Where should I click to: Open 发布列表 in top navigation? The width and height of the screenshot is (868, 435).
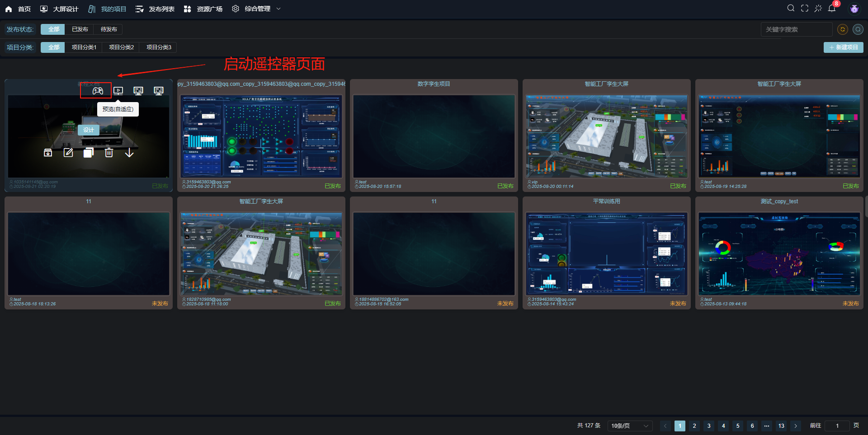pos(155,9)
